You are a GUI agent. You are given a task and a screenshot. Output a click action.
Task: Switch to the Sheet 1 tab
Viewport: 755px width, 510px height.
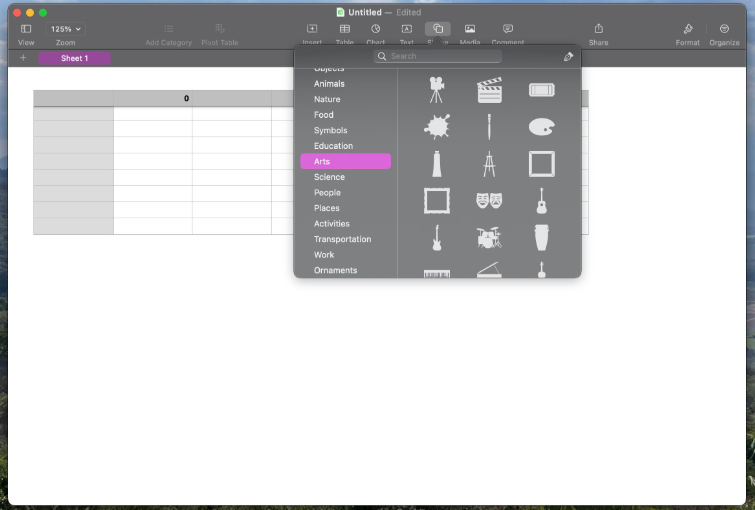click(x=75, y=58)
